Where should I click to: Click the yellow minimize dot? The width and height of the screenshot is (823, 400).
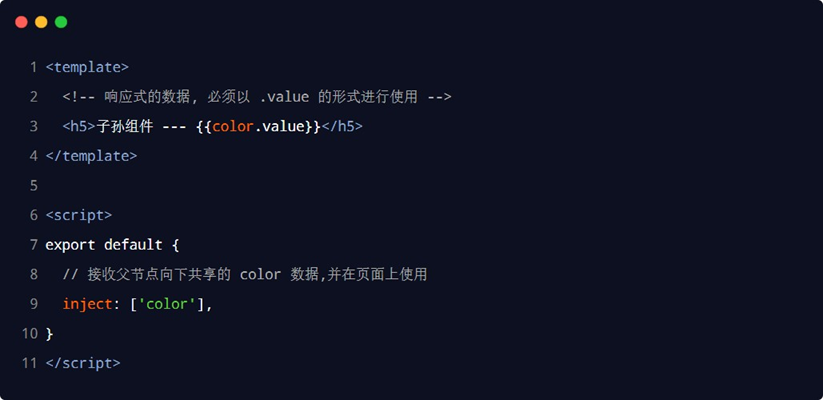point(41,22)
